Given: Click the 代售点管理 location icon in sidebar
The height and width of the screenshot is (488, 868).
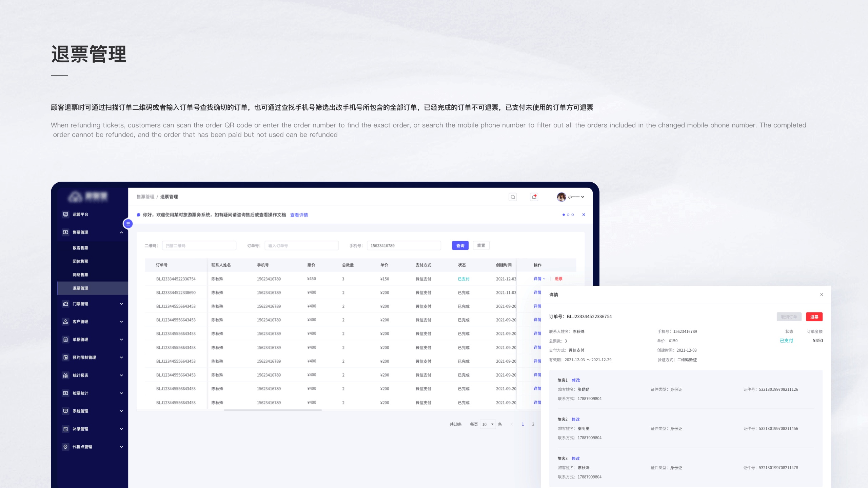Looking at the screenshot, I should [x=65, y=447].
